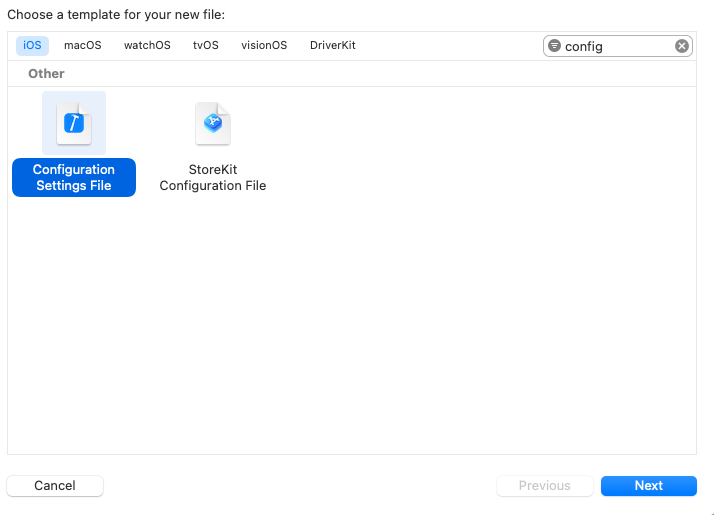Switch to the watchOS platform tab

pyautogui.click(x=147, y=46)
